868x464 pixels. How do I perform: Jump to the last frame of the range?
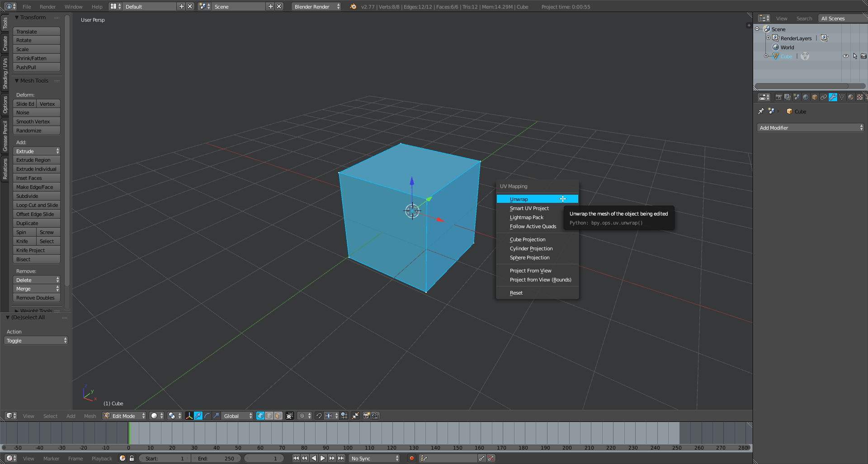(341, 458)
